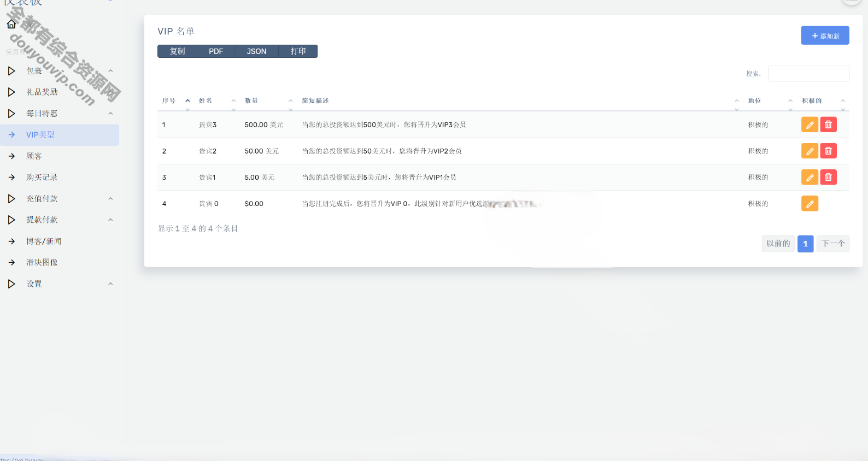
Task: Open the 滑块图像 sidebar item
Action: [x=60, y=263]
